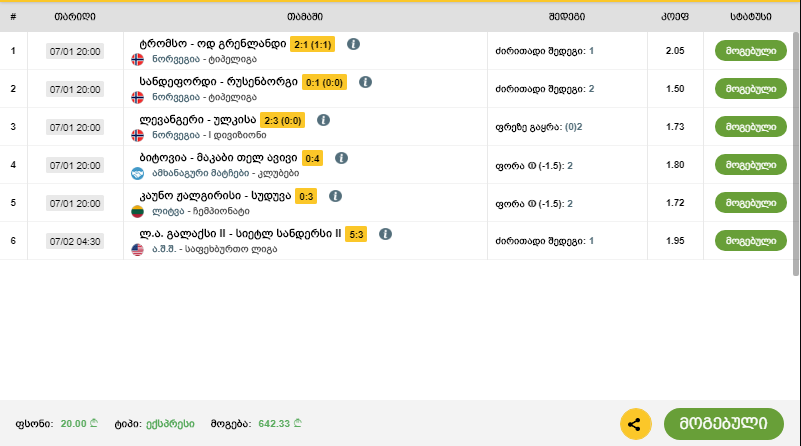Click bet type ექსპრესი text
Screen dimensions: 801x446
point(170,424)
